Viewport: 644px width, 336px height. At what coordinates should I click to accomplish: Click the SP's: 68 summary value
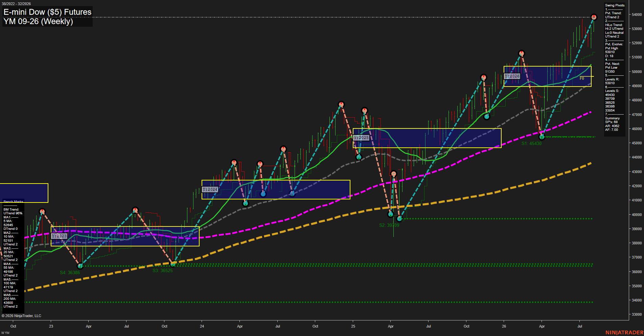tap(611, 122)
